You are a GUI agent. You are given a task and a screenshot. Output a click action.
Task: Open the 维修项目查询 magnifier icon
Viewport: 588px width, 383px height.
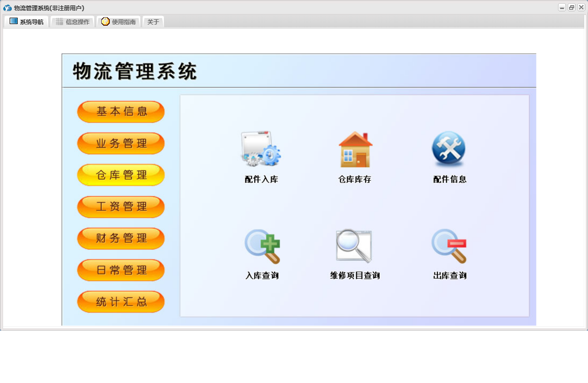[x=354, y=246]
